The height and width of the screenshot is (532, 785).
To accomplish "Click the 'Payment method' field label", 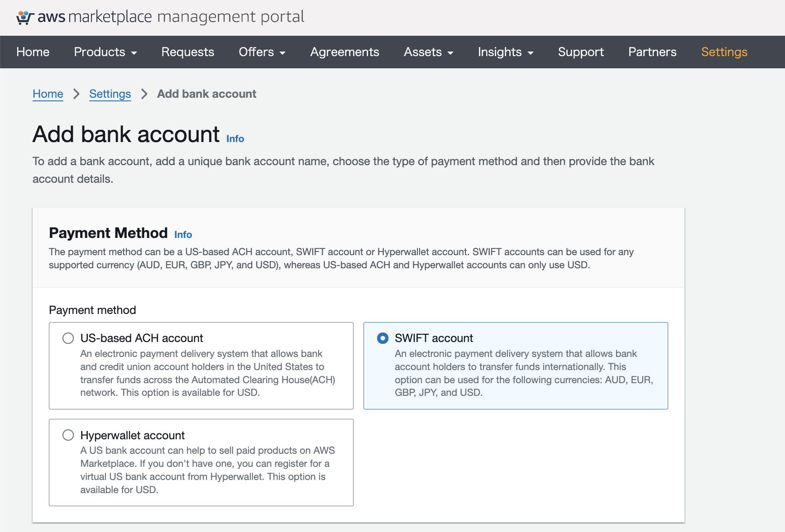I will 92,310.
